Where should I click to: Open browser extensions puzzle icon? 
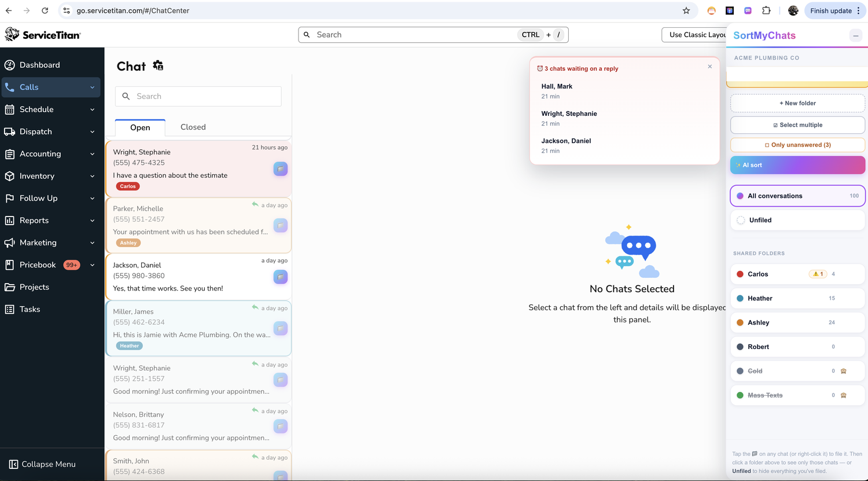point(766,10)
